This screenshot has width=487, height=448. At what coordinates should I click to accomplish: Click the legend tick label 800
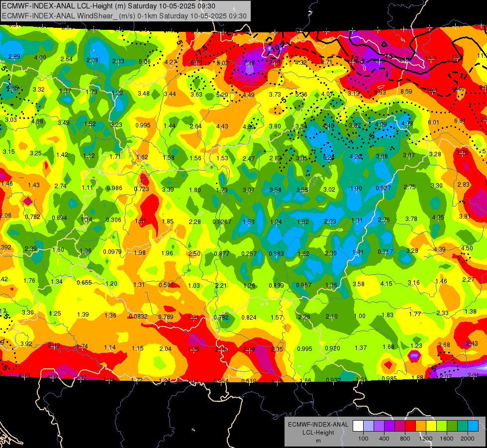[405, 439]
